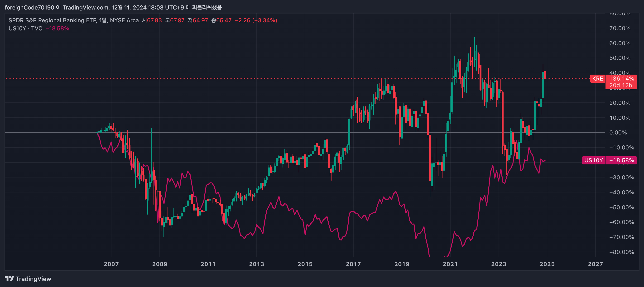This screenshot has height=287, width=644.
Task: Click the 2027 label on time axis
Action: point(596,264)
